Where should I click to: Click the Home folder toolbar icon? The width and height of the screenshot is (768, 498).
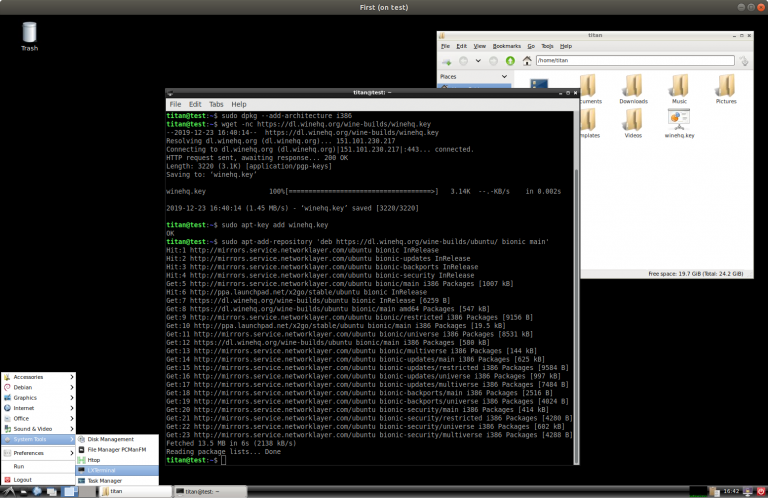point(526,60)
